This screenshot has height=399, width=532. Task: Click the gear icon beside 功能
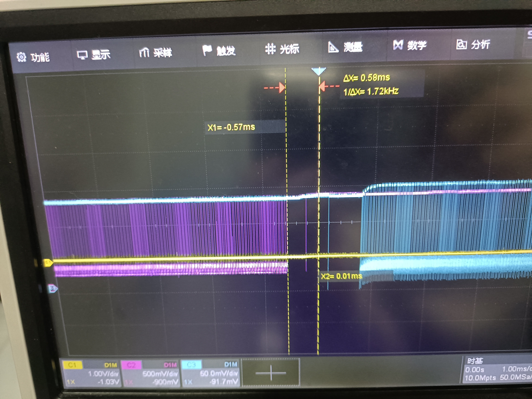[21, 57]
